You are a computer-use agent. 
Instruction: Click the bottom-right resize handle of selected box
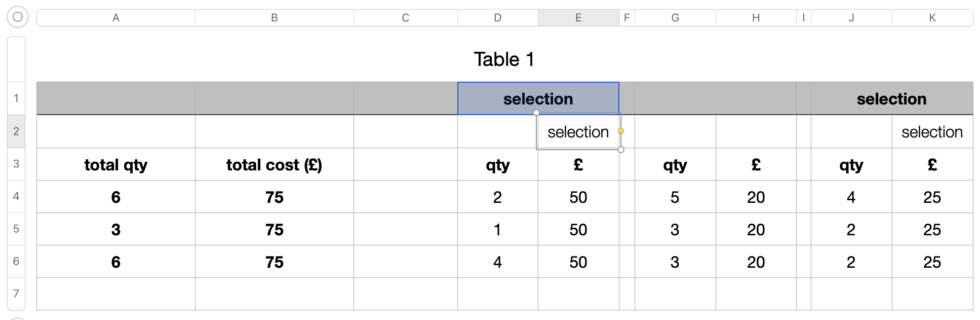621,150
